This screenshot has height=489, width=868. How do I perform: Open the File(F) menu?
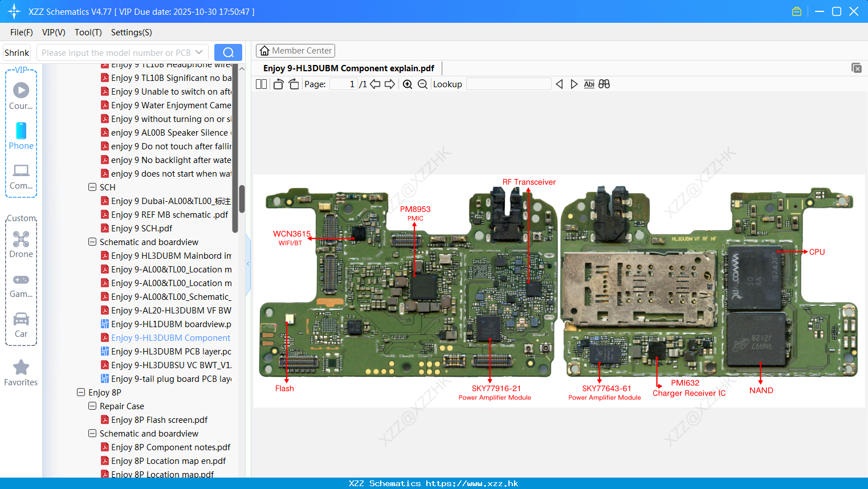tap(22, 32)
